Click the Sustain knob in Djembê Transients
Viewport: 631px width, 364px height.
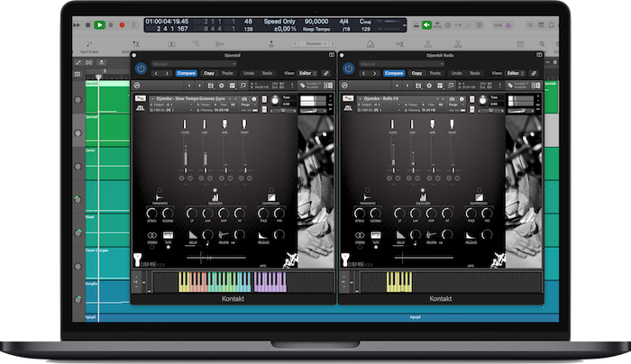point(168,214)
